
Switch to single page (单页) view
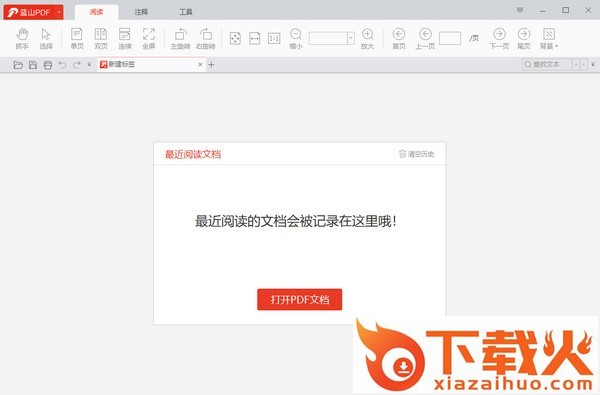pos(77,38)
